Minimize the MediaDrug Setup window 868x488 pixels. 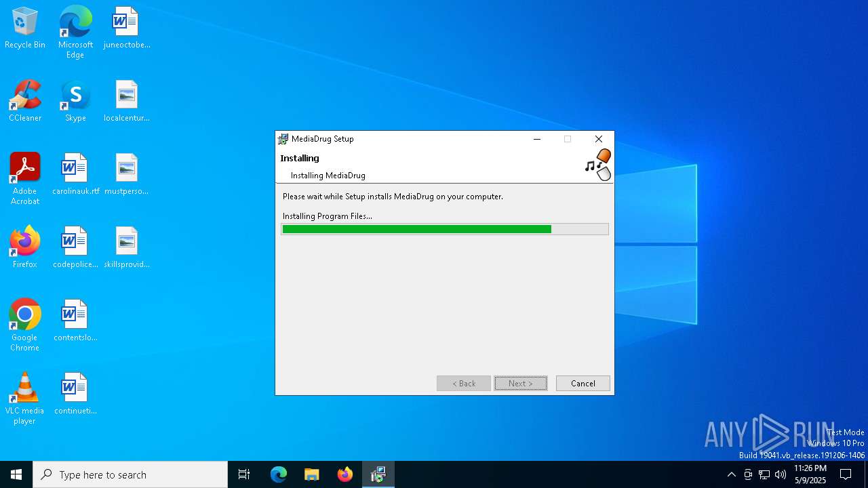pyautogui.click(x=537, y=139)
